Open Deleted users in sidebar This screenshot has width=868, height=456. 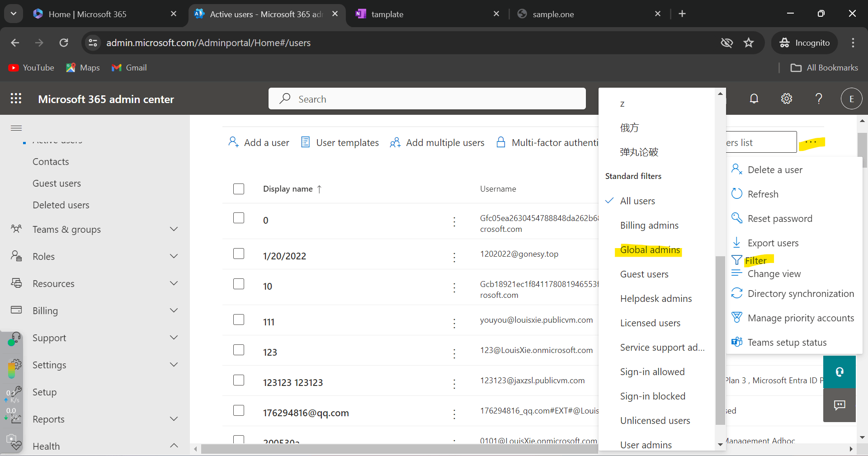[x=61, y=205]
